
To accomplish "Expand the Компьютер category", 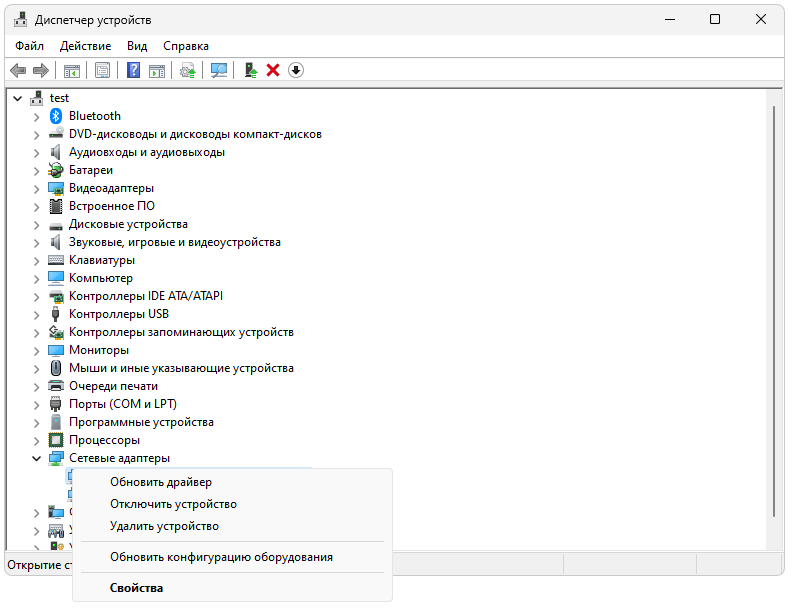I will [36, 279].
